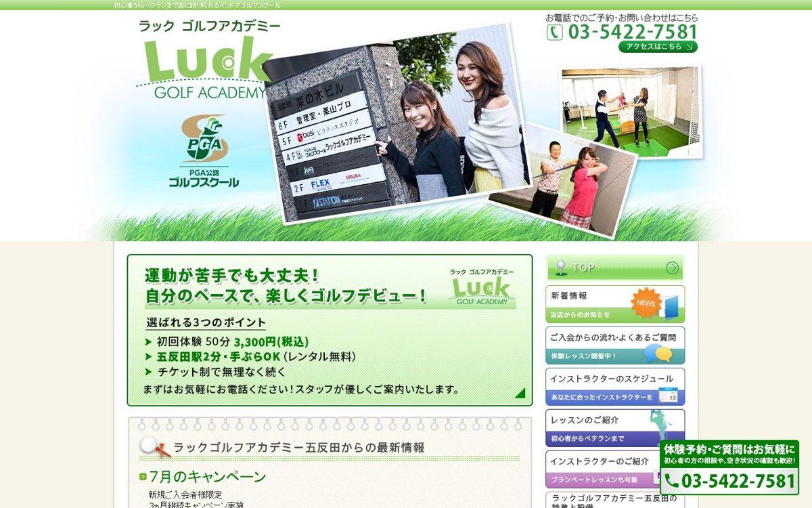The image size is (812, 508).
Task: Click the header phone number 03-5422-7581
Action: [632, 32]
